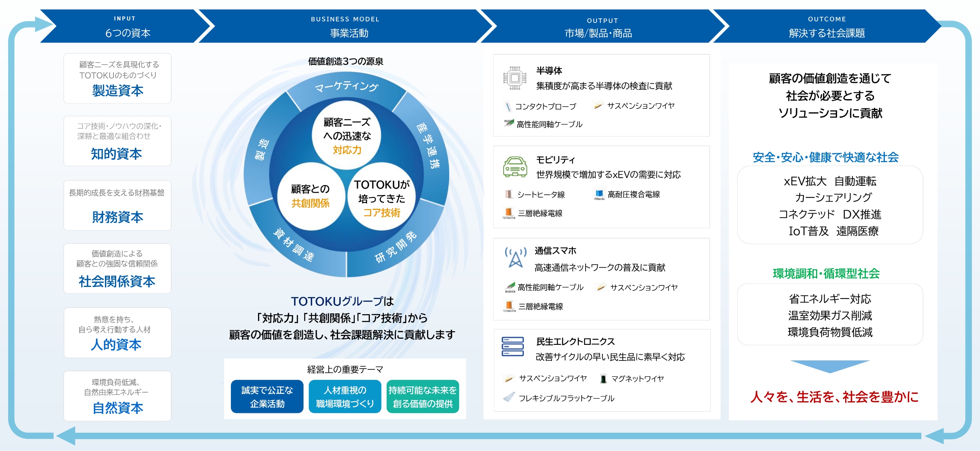Screen dimensions: 980x451
Task: Click the 温室効果ガス削減 text
Action: [830, 315]
